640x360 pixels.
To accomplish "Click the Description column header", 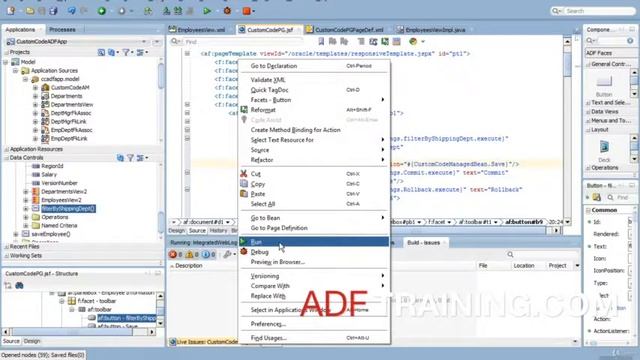I will click(189, 265).
